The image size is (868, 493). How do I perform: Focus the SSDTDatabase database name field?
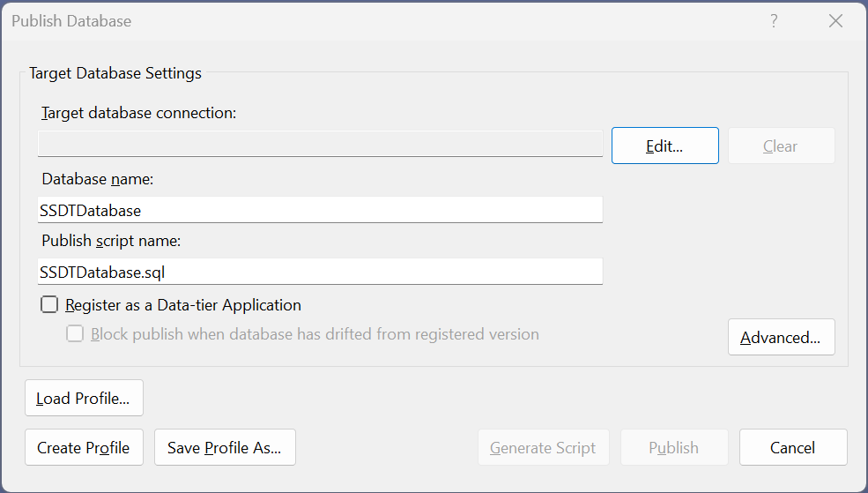coord(321,210)
